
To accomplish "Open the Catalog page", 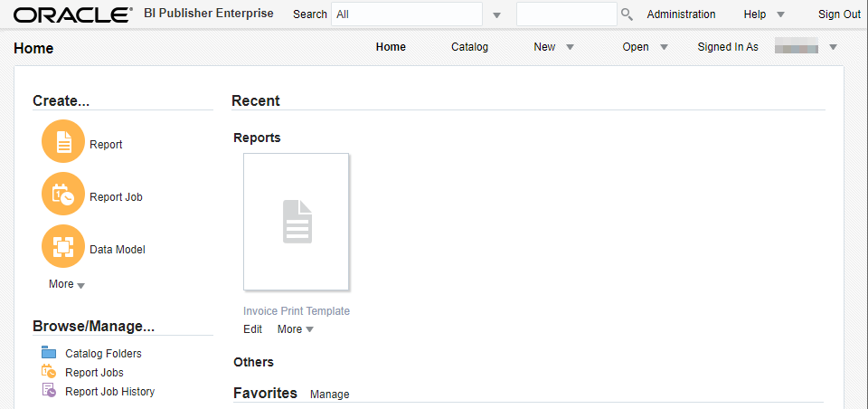I will [469, 47].
